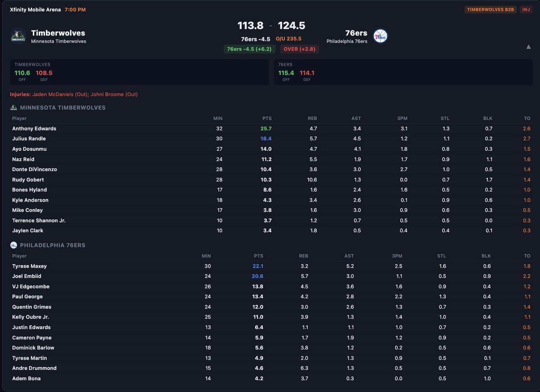Click the 7:00 PM game time
540x392 pixels.
click(75, 9)
